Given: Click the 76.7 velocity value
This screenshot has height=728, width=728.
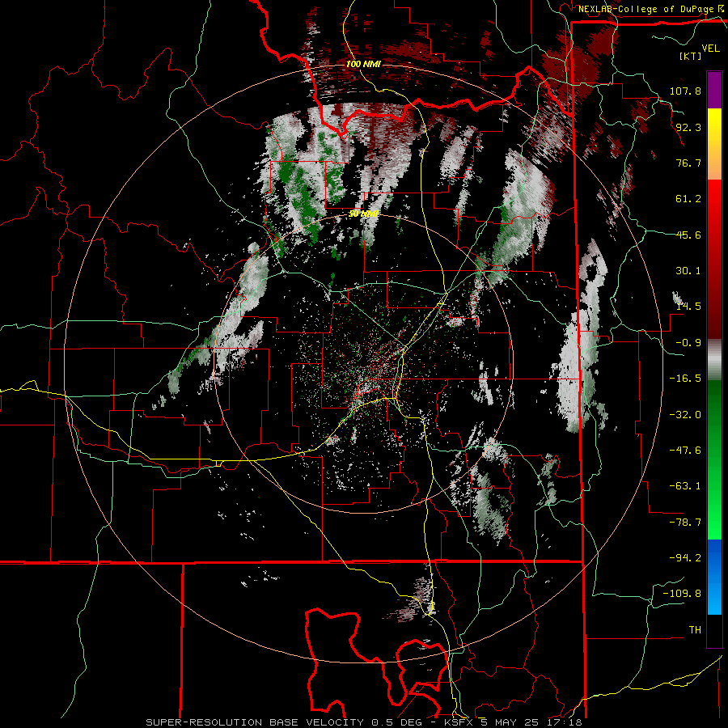Looking at the screenshot, I should tap(688, 163).
